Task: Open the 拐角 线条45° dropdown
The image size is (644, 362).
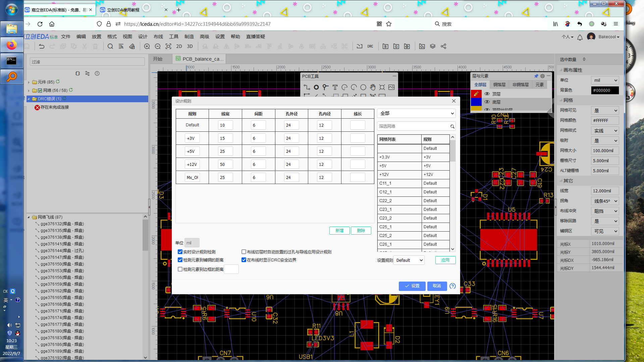Action: [605, 201]
